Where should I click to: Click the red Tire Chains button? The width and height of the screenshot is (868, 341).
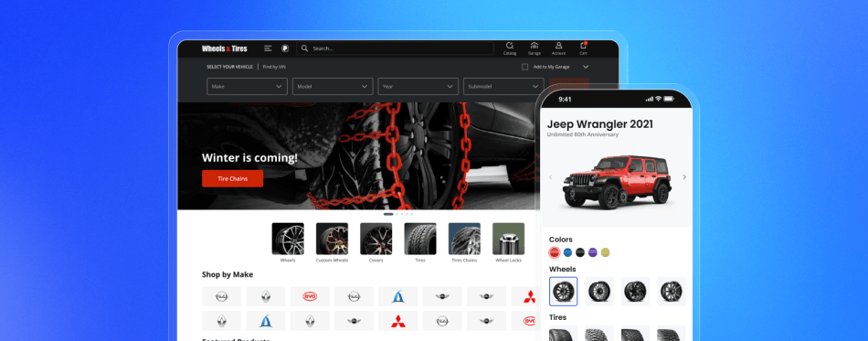pyautogui.click(x=232, y=179)
